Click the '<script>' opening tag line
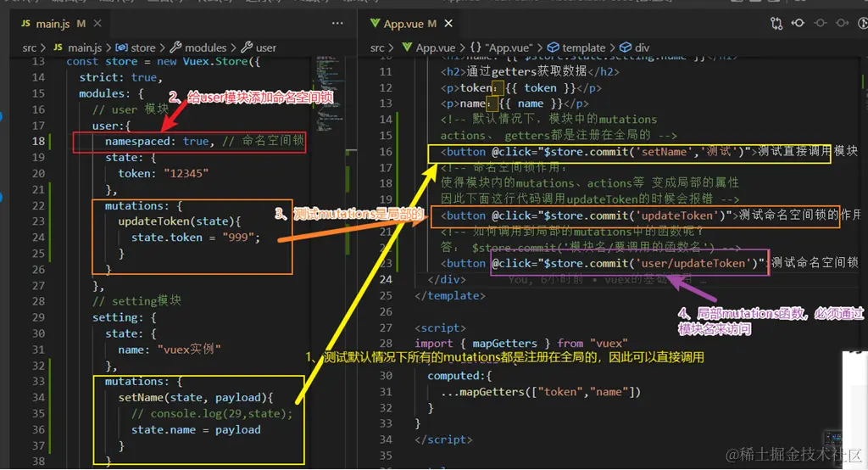 click(440, 328)
